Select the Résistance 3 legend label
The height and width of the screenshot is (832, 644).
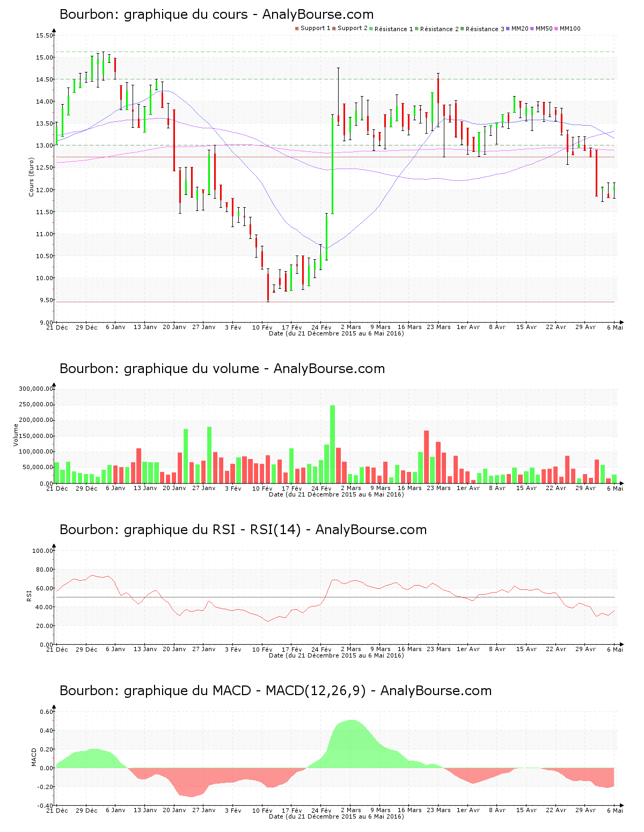[x=485, y=29]
